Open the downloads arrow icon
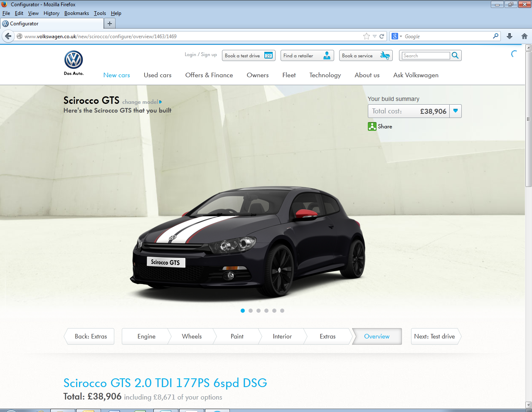 tap(510, 36)
